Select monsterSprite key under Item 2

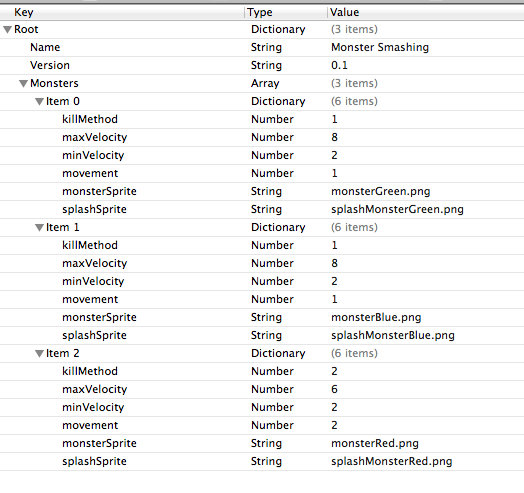(x=99, y=444)
